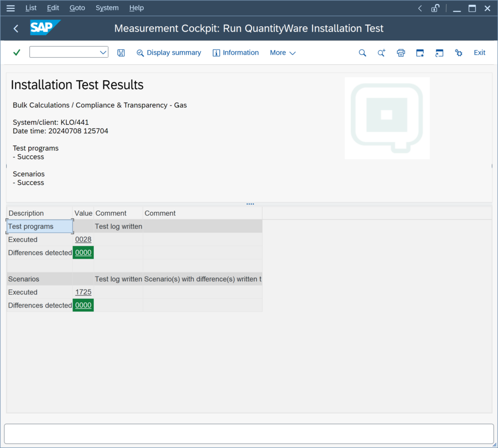Open the Help menu

[x=136, y=8]
